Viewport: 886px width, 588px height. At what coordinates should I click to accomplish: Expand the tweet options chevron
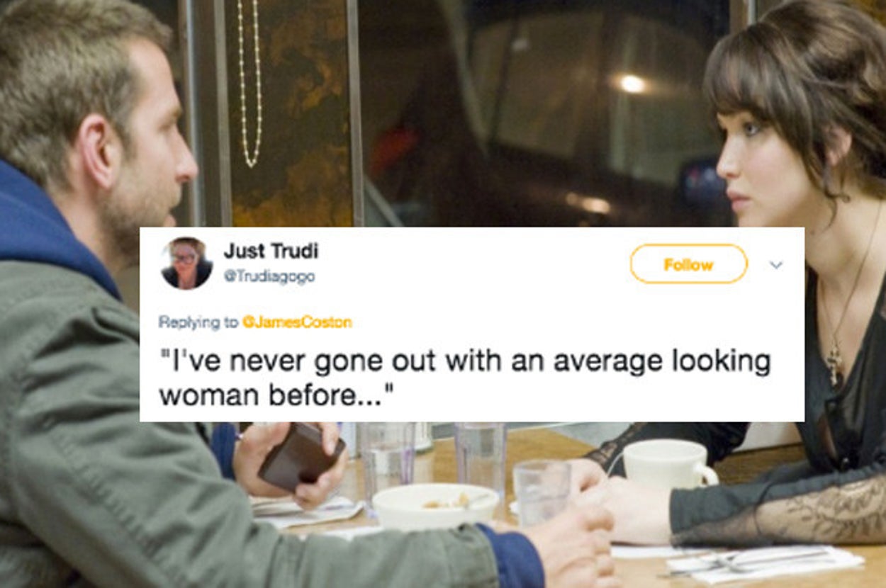click(776, 265)
